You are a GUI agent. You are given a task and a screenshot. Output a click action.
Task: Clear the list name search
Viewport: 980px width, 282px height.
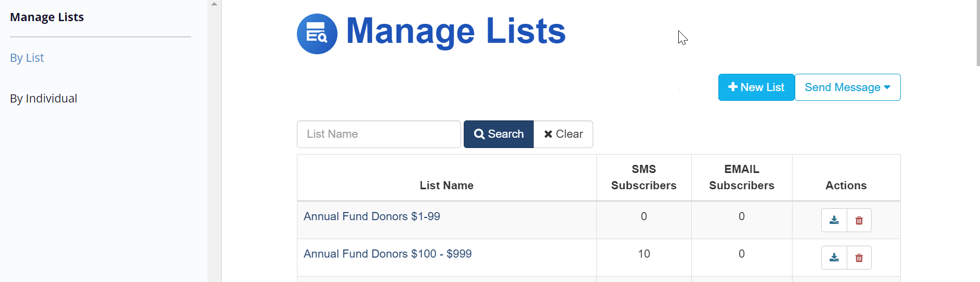563,134
